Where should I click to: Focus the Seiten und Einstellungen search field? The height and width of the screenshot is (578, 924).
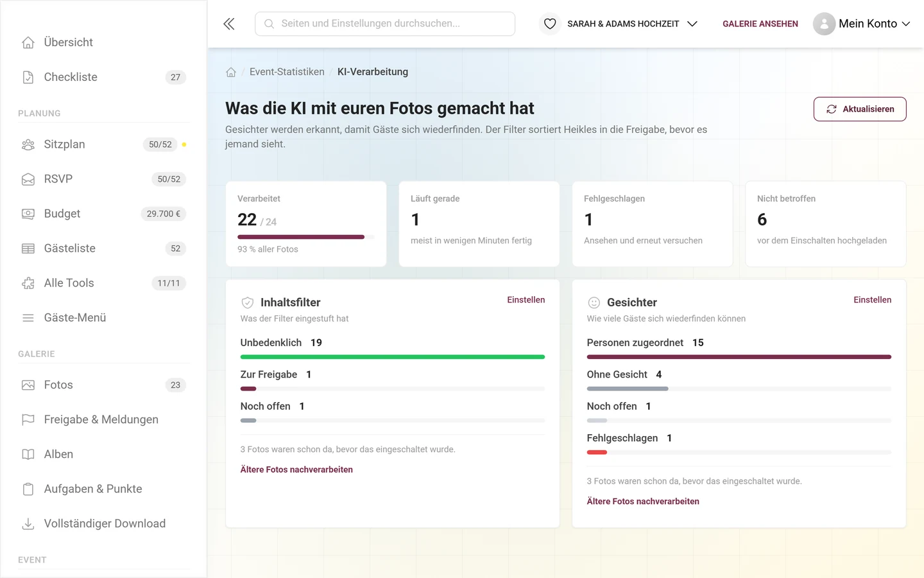click(x=385, y=24)
